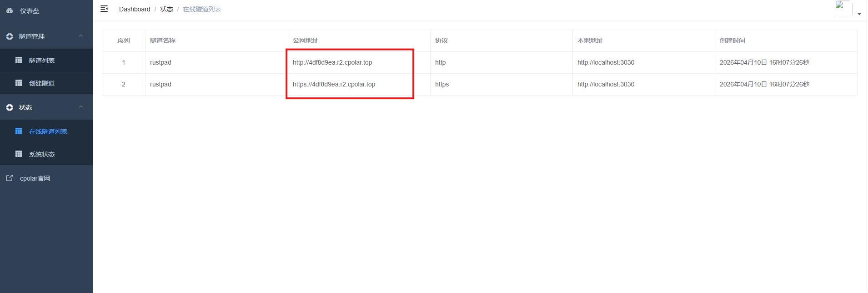Open the http cpolar.top public address
This screenshot has height=293, width=868.
pyautogui.click(x=332, y=62)
